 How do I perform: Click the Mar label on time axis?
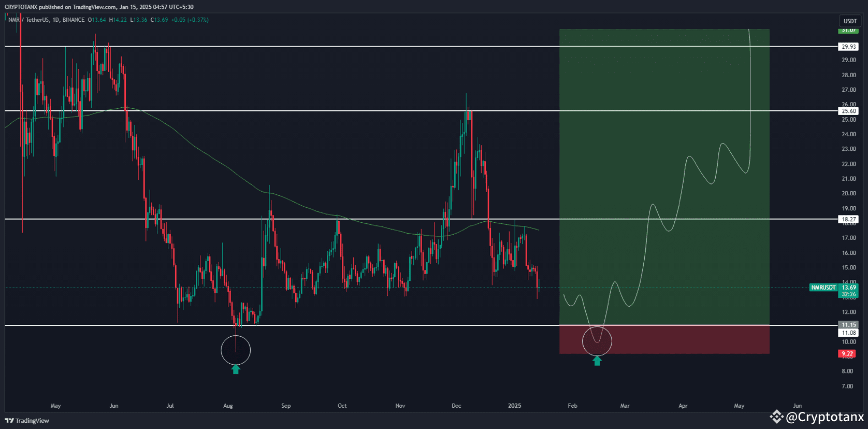[x=625, y=406]
